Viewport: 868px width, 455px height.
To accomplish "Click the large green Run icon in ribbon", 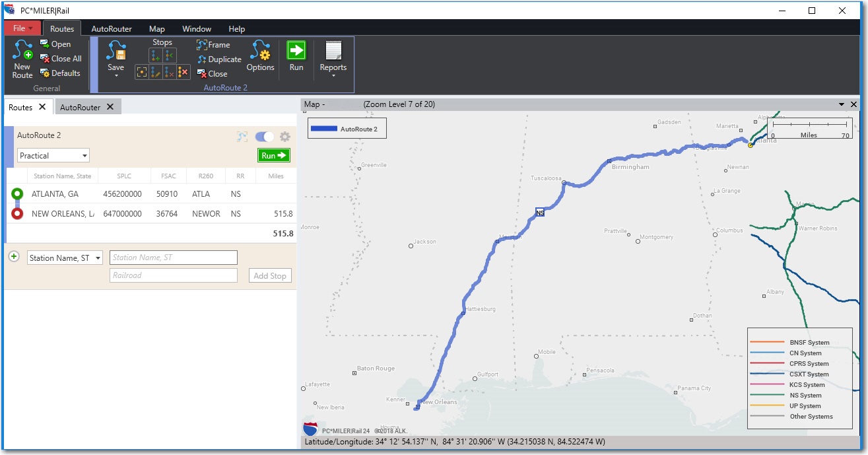I will (296, 50).
